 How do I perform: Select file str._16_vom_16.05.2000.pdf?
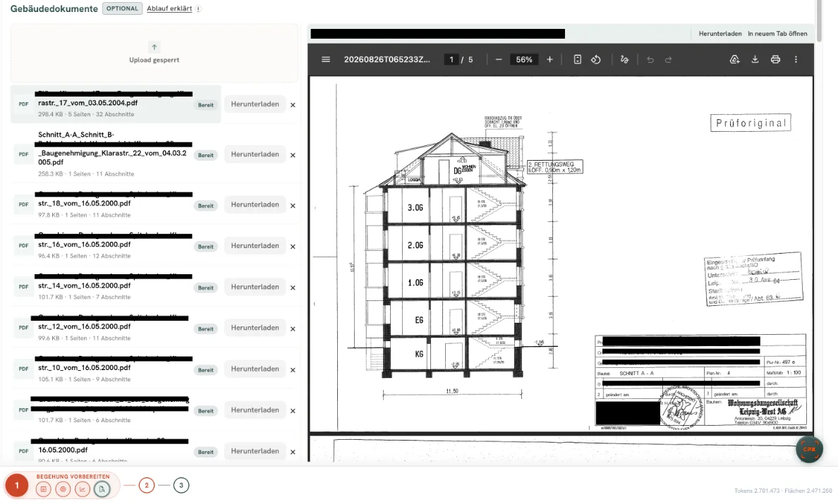point(116,245)
